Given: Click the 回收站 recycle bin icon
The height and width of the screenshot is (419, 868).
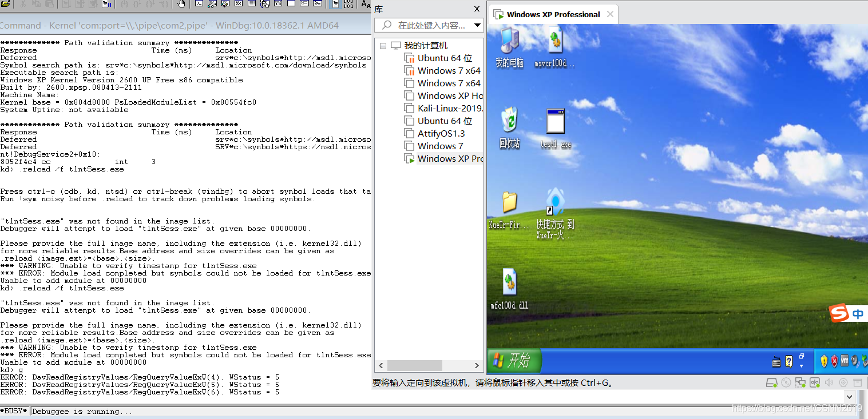Looking at the screenshot, I should click(x=509, y=128).
